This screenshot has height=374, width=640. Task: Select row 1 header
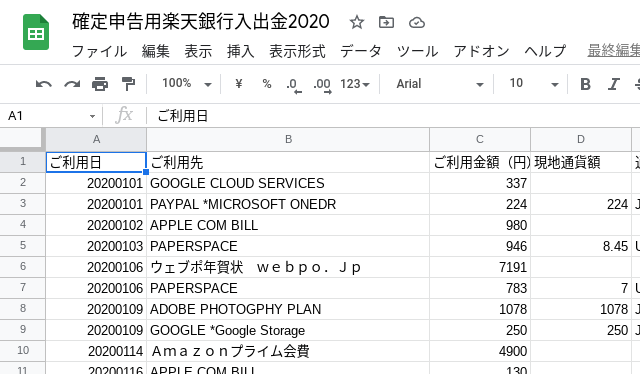[x=23, y=162]
